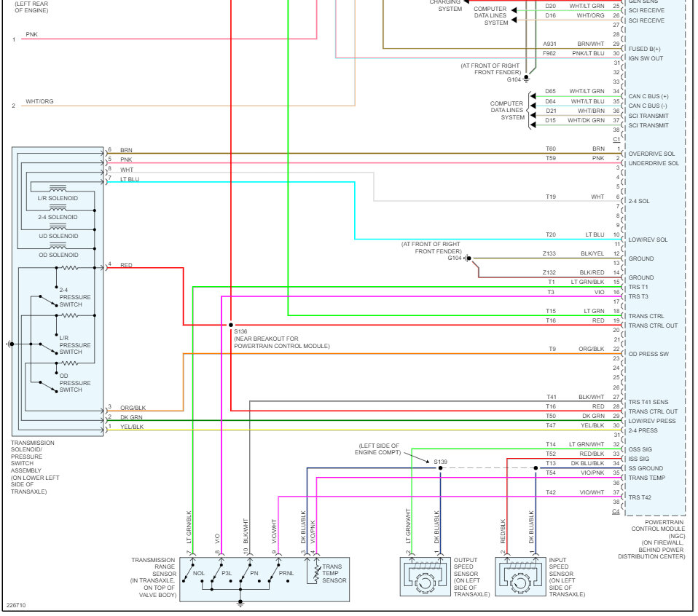Select the PRNL switch label

coord(286,573)
